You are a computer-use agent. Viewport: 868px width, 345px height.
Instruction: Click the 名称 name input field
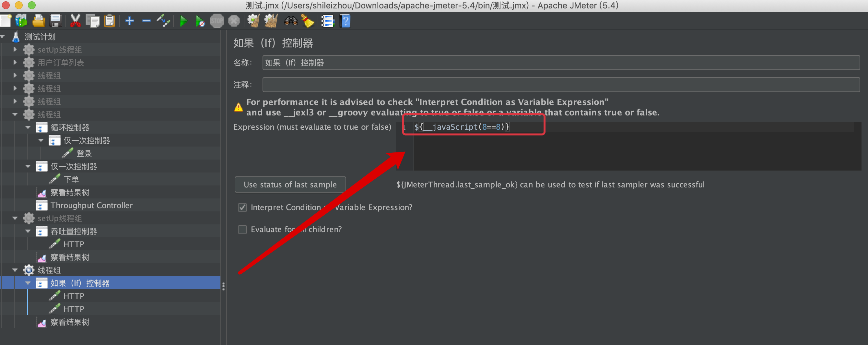(x=561, y=63)
